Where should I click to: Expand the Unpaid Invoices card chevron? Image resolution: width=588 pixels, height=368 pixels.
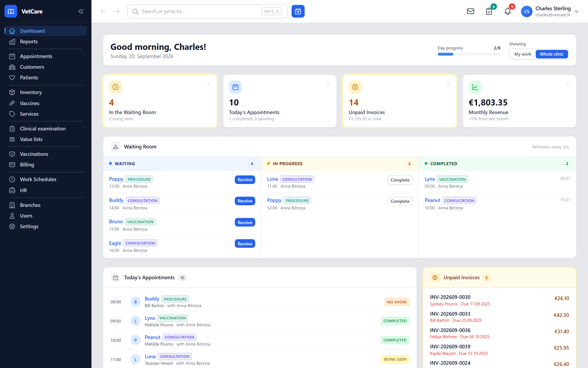coord(448,83)
